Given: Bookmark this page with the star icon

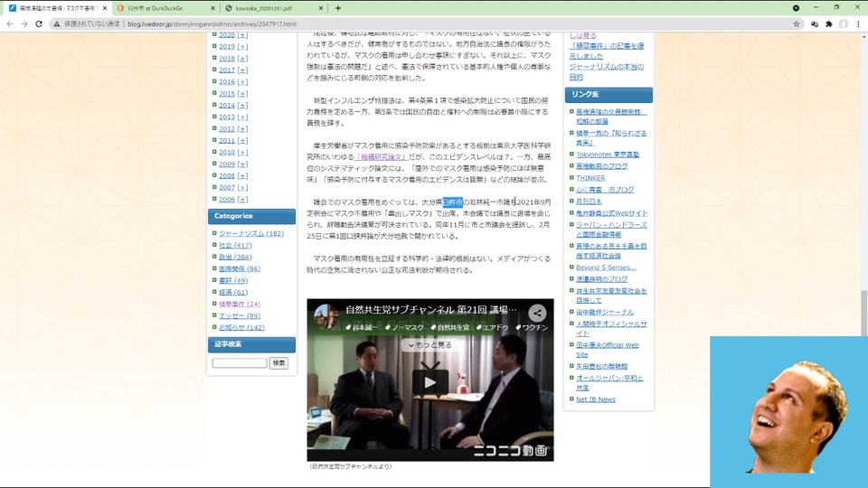Looking at the screenshot, I should click(x=797, y=23).
